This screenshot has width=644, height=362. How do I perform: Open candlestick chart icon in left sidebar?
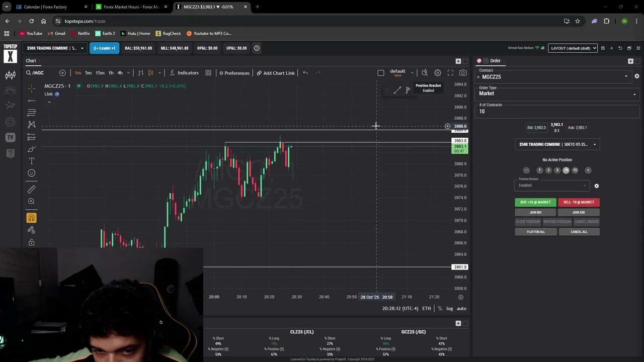pos(10,75)
